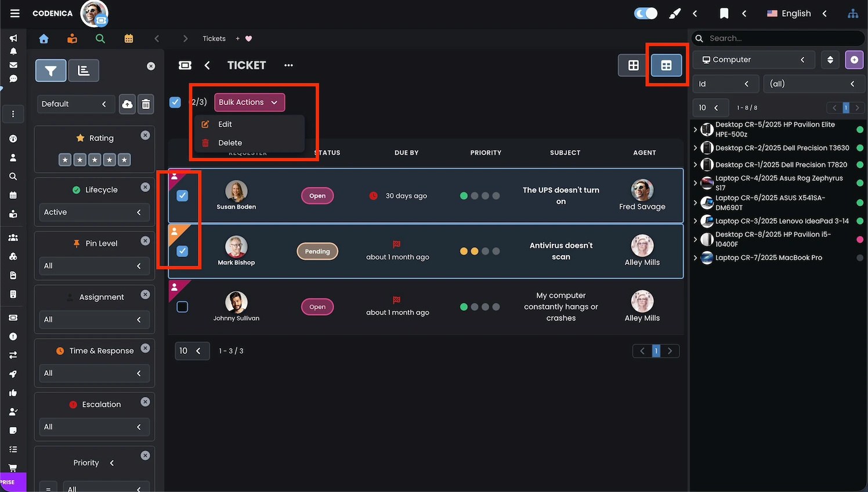
Task: Uncheck Susan Boden's ticket checkbox
Action: (x=182, y=196)
